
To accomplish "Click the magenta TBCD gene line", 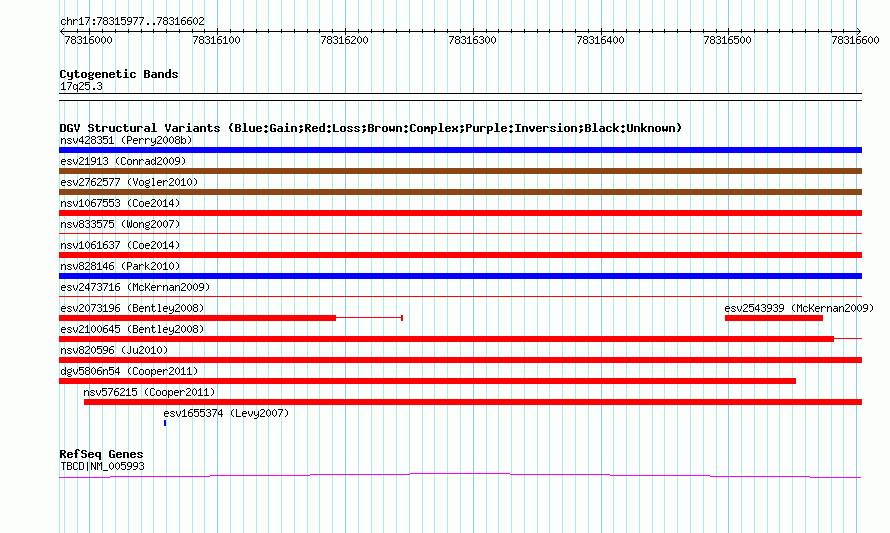I will pyautogui.click(x=460, y=475).
